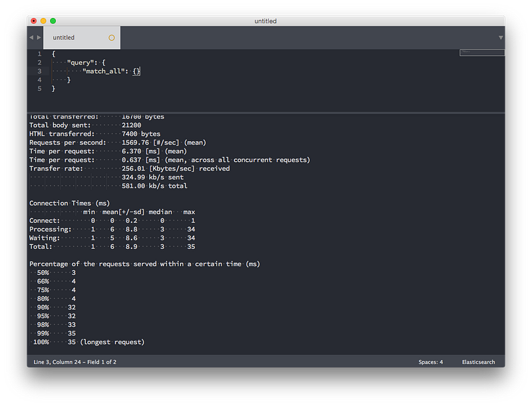The image size is (532, 406).
Task: Click the 6.370 [ms] time per request
Action: 154,151
